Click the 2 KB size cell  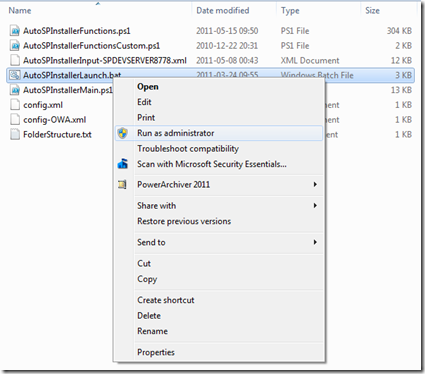(x=403, y=46)
